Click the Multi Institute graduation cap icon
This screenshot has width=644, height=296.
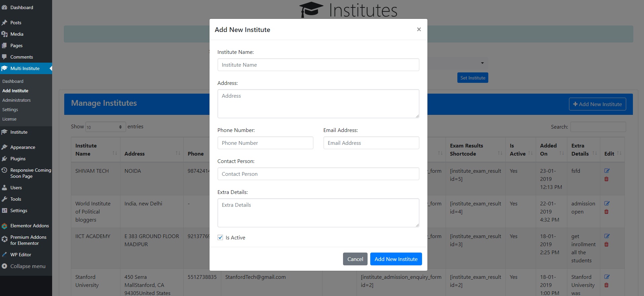point(4,68)
